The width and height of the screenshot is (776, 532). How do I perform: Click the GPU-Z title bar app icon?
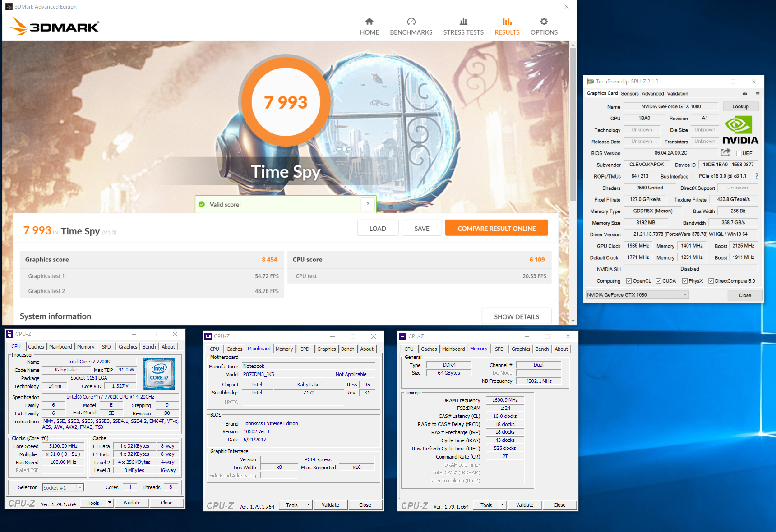click(590, 82)
